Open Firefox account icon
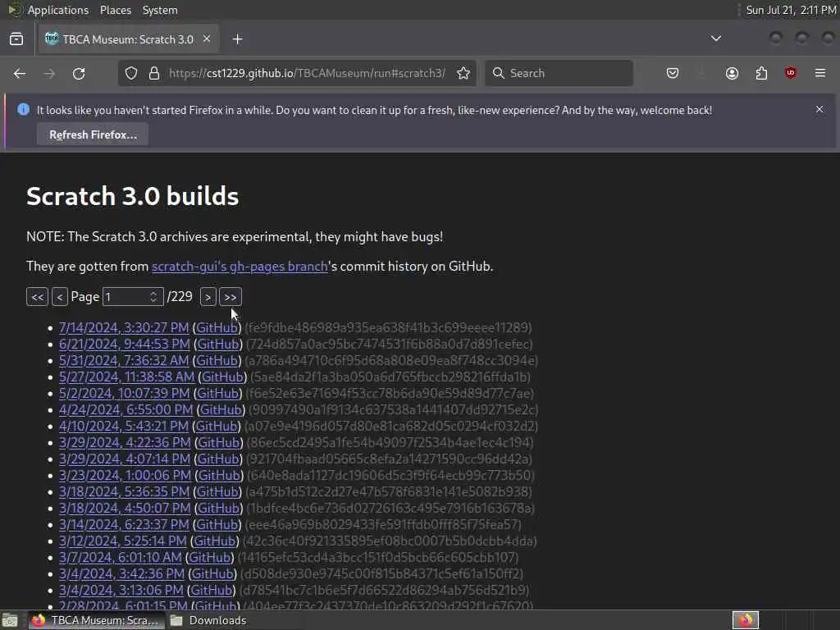The width and height of the screenshot is (840, 630). coord(732,73)
